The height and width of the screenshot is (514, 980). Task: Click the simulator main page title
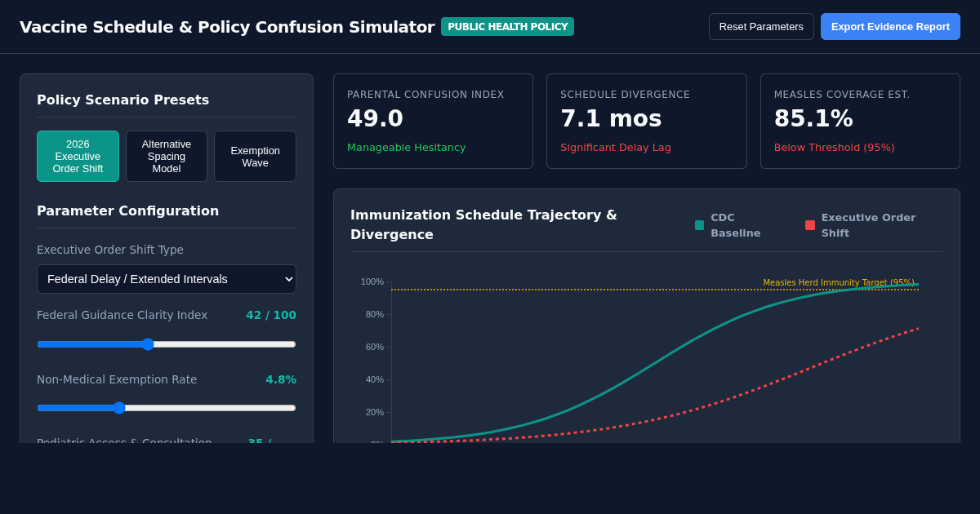[x=227, y=27]
